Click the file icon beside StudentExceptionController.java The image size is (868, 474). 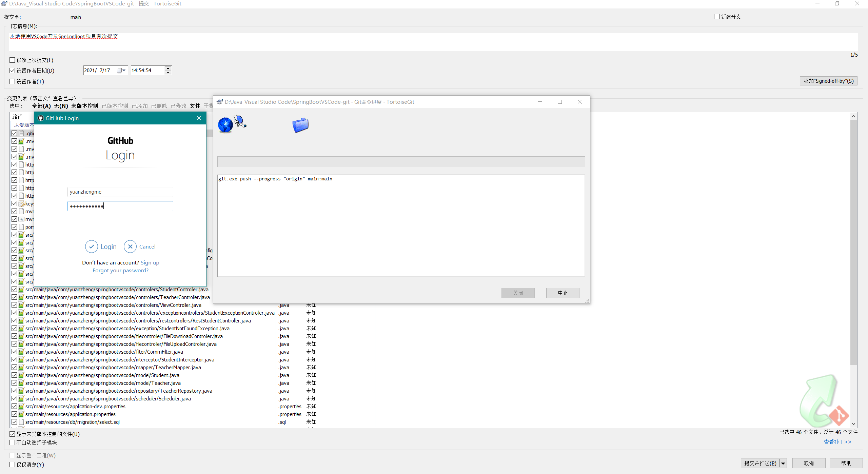tap(21, 313)
